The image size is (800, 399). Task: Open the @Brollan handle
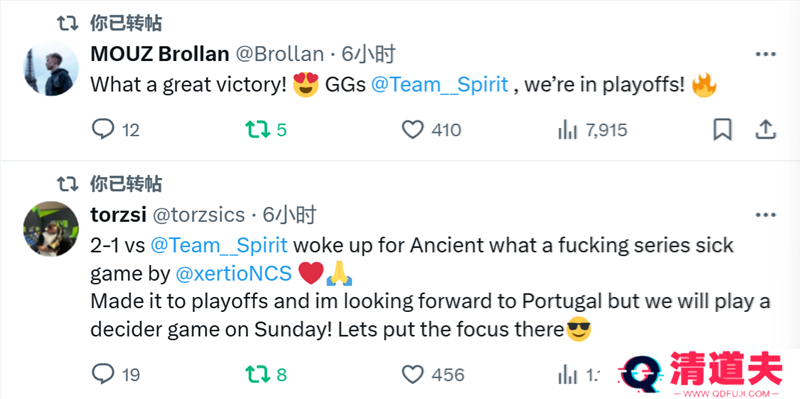coord(280,54)
